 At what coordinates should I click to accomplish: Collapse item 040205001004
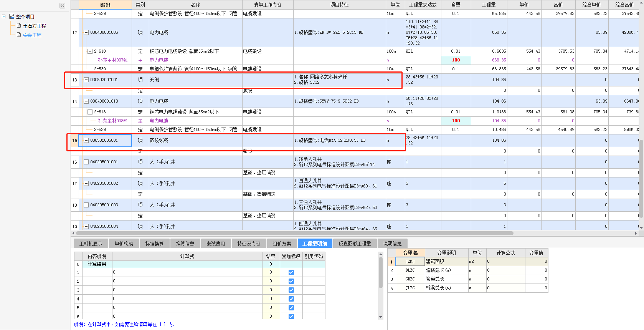point(86,227)
